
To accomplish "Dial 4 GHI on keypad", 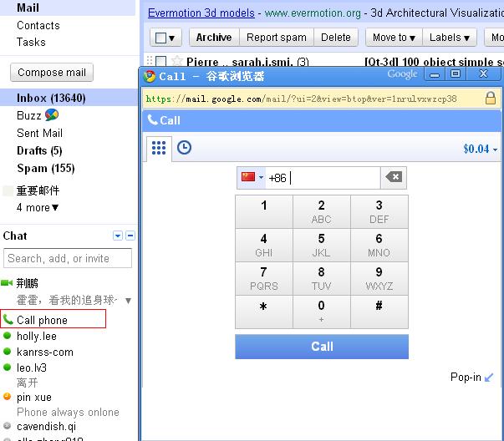I will pyautogui.click(x=264, y=245).
